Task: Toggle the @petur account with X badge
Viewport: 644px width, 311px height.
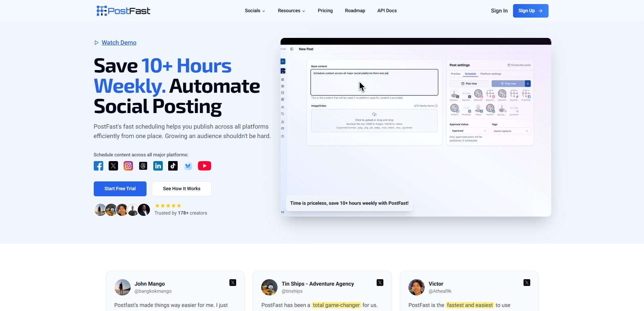Action: click(454, 94)
